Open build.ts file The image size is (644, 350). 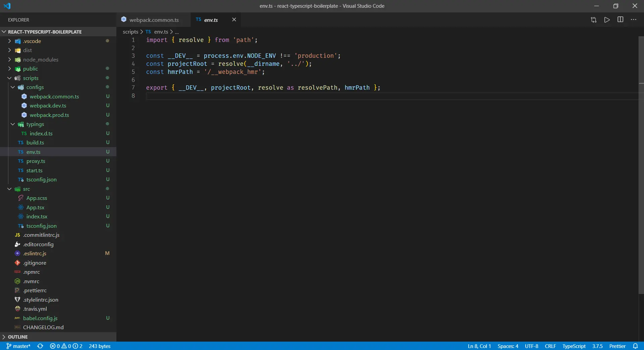pyautogui.click(x=58, y=142)
